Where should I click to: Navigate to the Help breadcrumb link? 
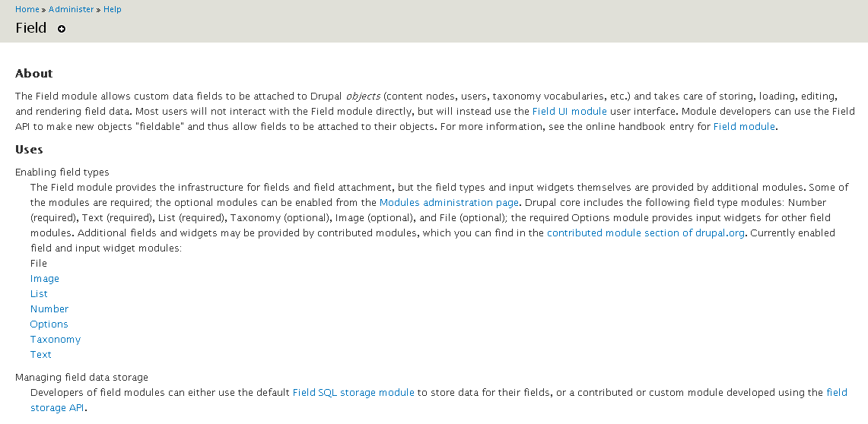pos(112,9)
